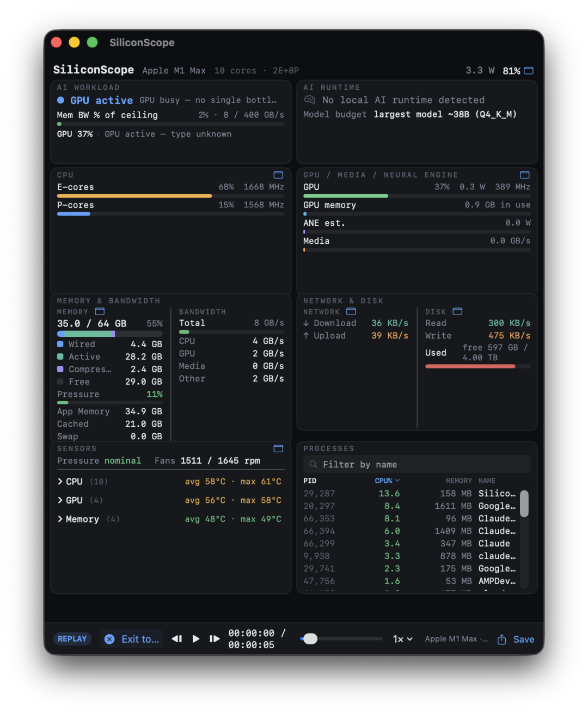Click the pop-out icon beside the MEMORY label
The height and width of the screenshot is (713, 588).
[100, 311]
